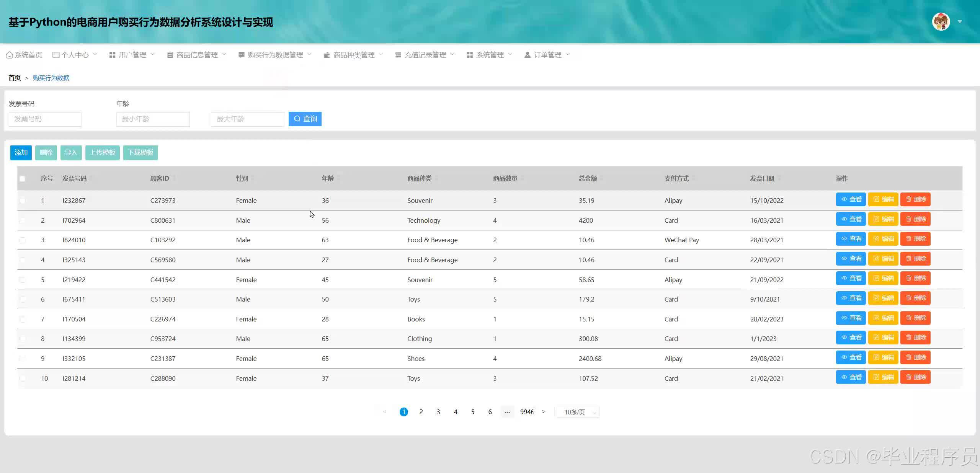980x473 pixels.
Task: Select the checkbox for row 7
Action: (22, 319)
